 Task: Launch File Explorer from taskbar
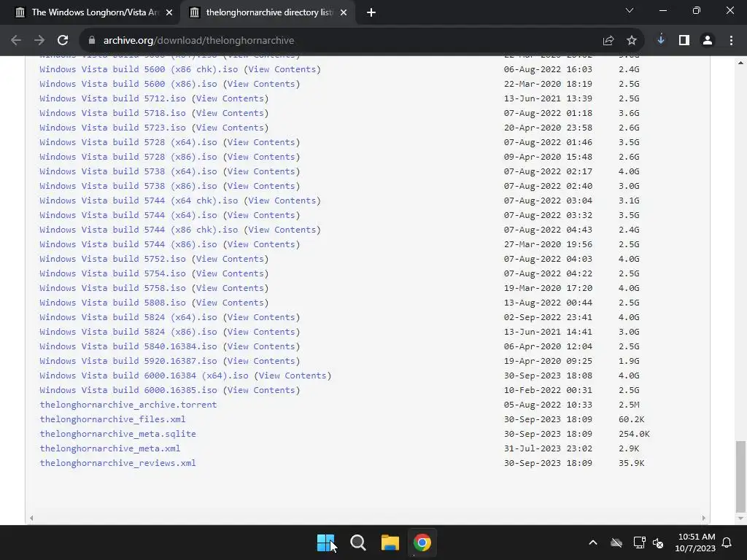tap(390, 542)
